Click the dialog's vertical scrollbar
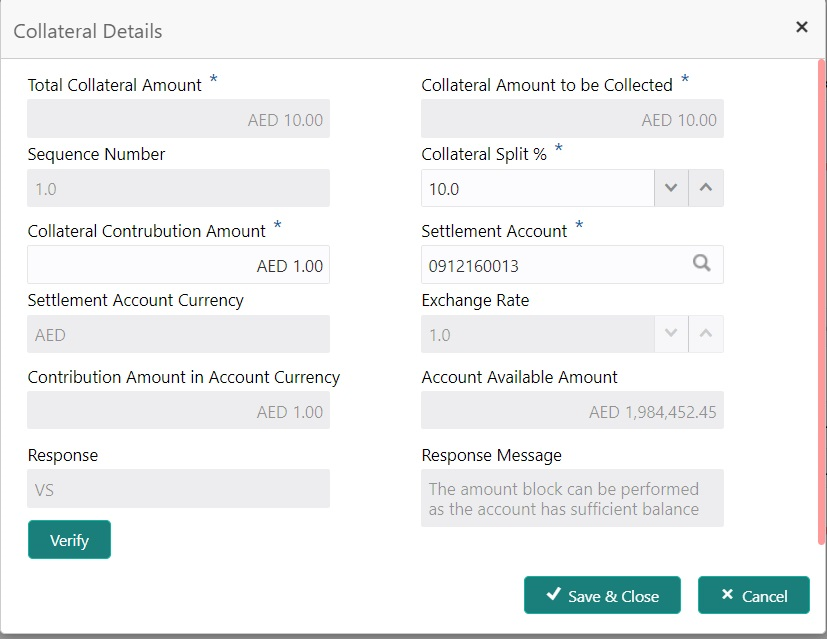827x640 pixels. click(x=822, y=300)
